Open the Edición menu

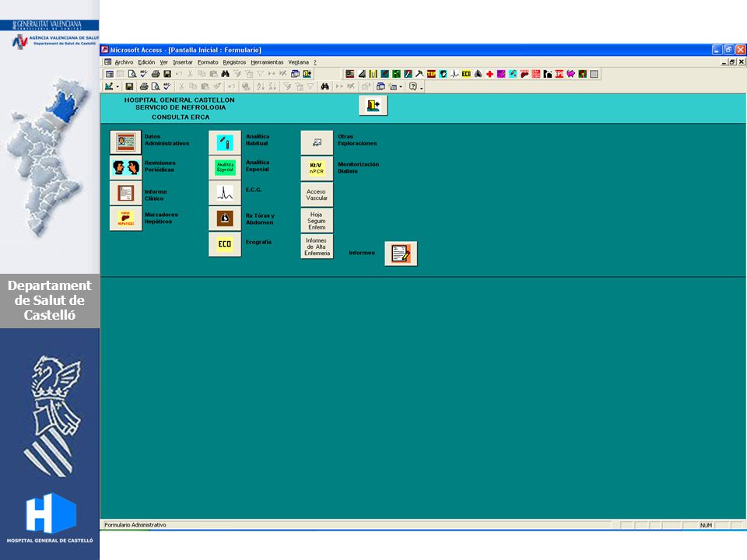point(146,62)
